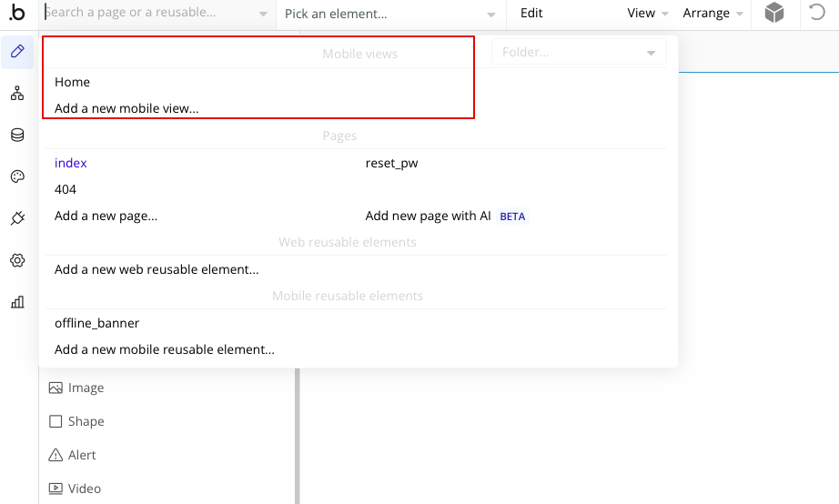Open the Design tab pencil icon
839x504 pixels.
click(x=17, y=51)
